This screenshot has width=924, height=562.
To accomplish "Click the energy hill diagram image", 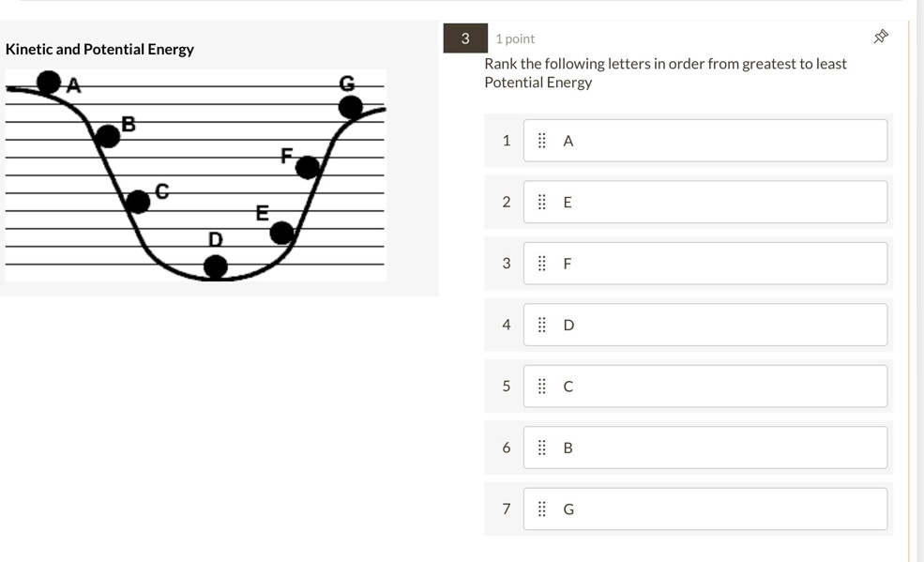I will (x=195, y=174).
